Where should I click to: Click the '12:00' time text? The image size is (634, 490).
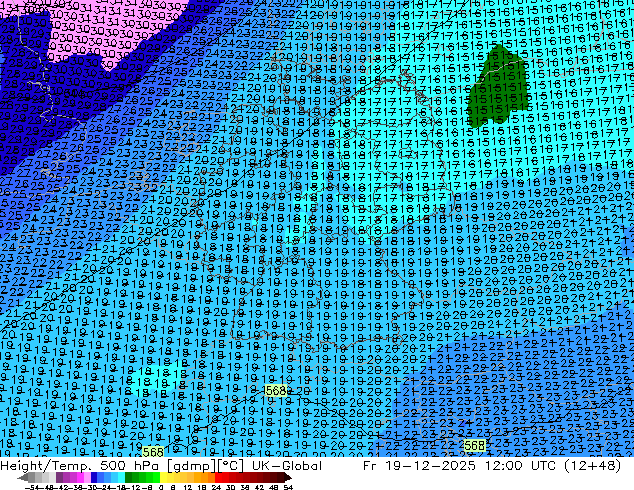coord(504,466)
